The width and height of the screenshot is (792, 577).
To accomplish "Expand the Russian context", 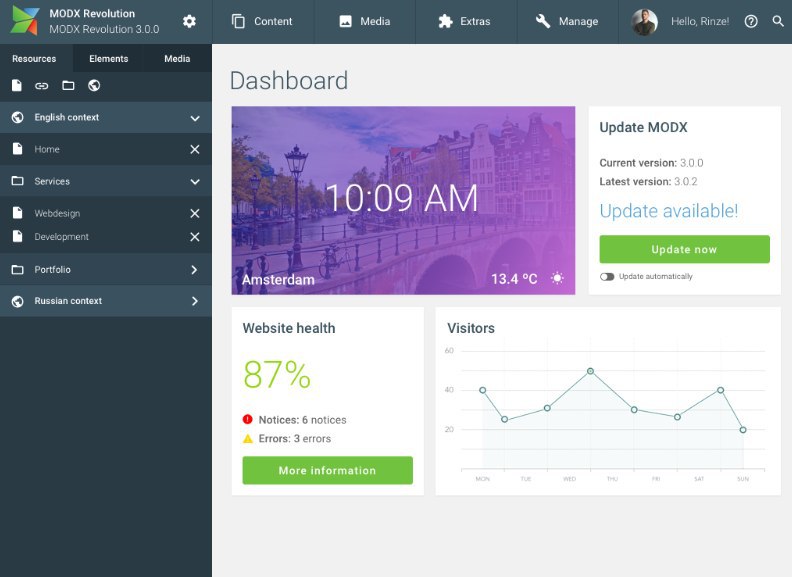I will pyautogui.click(x=194, y=301).
